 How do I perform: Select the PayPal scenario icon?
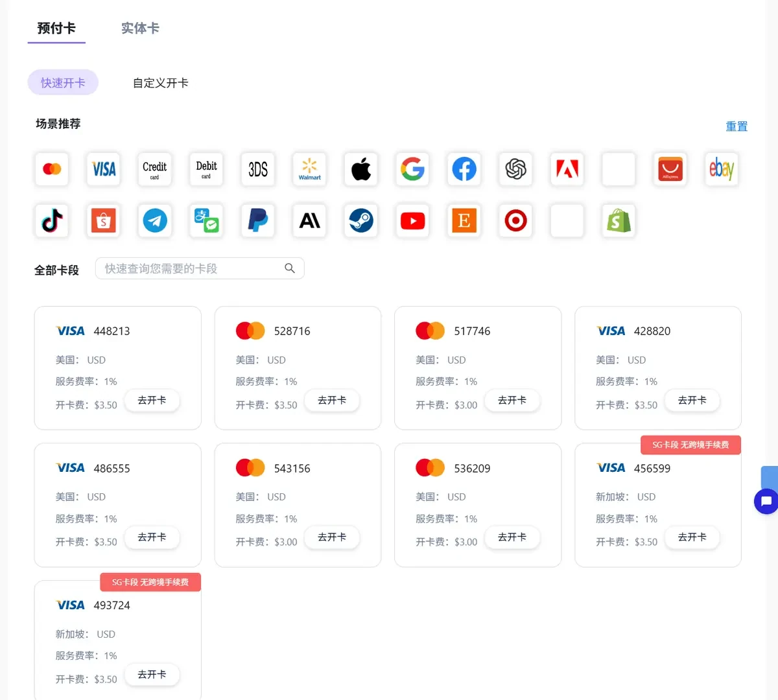pyautogui.click(x=258, y=220)
